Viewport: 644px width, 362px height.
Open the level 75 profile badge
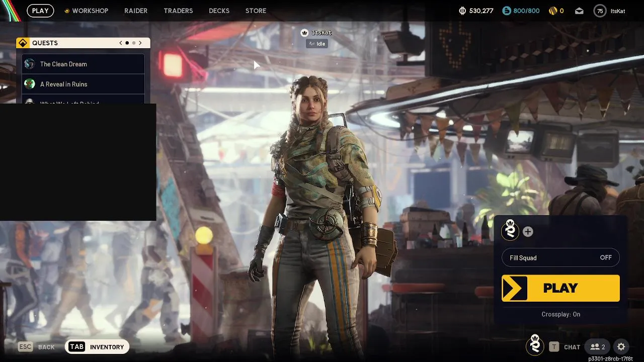click(x=600, y=11)
